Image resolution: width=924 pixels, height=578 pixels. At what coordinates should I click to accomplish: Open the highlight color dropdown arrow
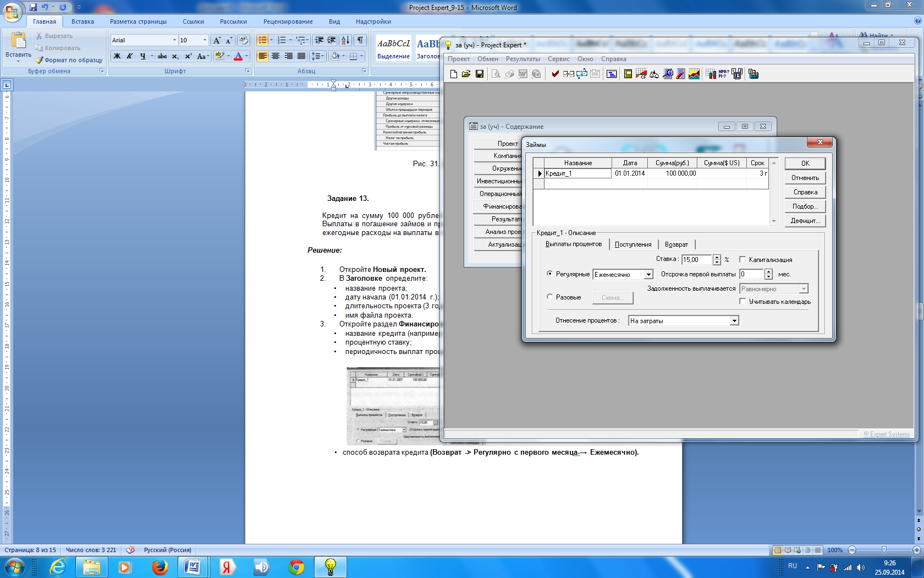pyautogui.click(x=228, y=56)
